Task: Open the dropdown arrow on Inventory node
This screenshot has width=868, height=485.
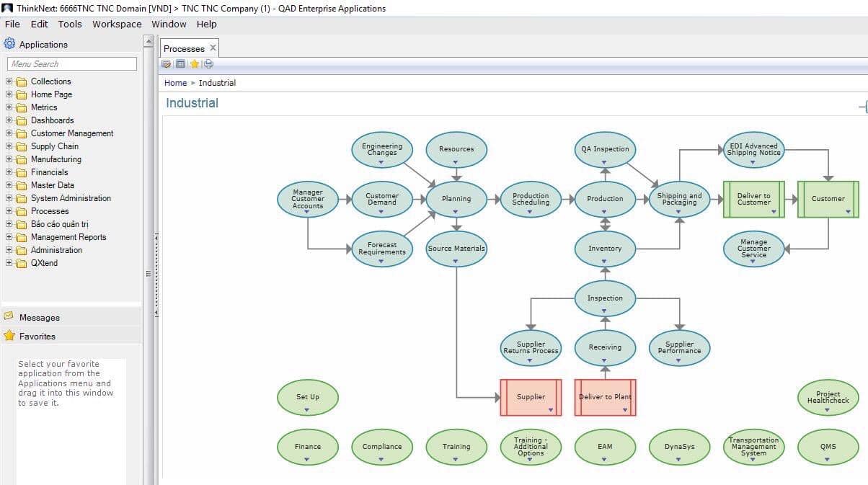Action: 605,261
